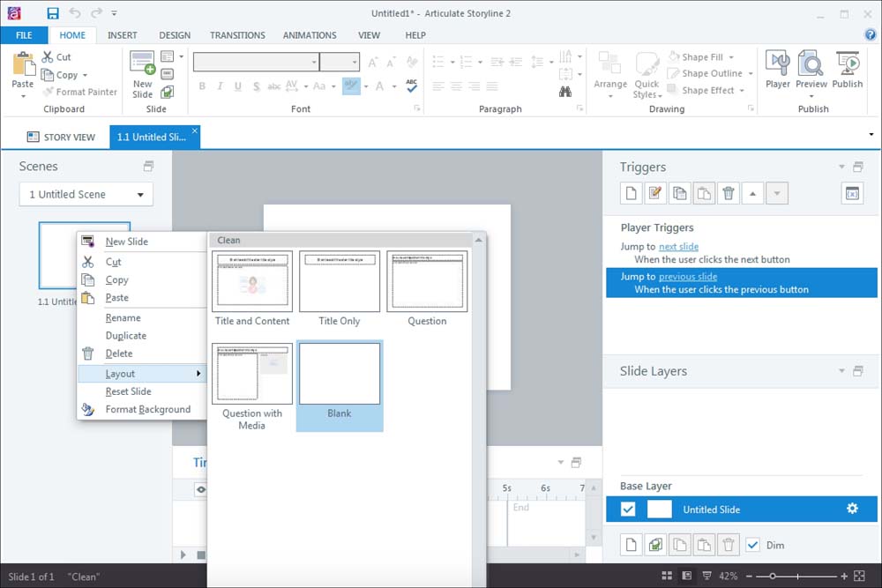This screenshot has height=588, width=882.
Task: Edit the selected trigger with pencil icon
Action: click(x=655, y=193)
